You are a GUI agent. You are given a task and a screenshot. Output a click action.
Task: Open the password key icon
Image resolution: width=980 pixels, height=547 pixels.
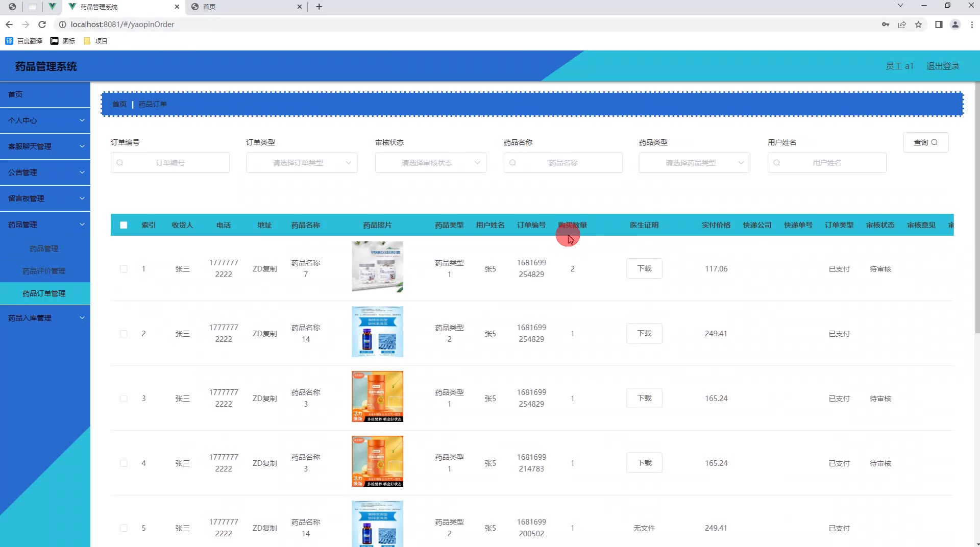[x=886, y=24]
